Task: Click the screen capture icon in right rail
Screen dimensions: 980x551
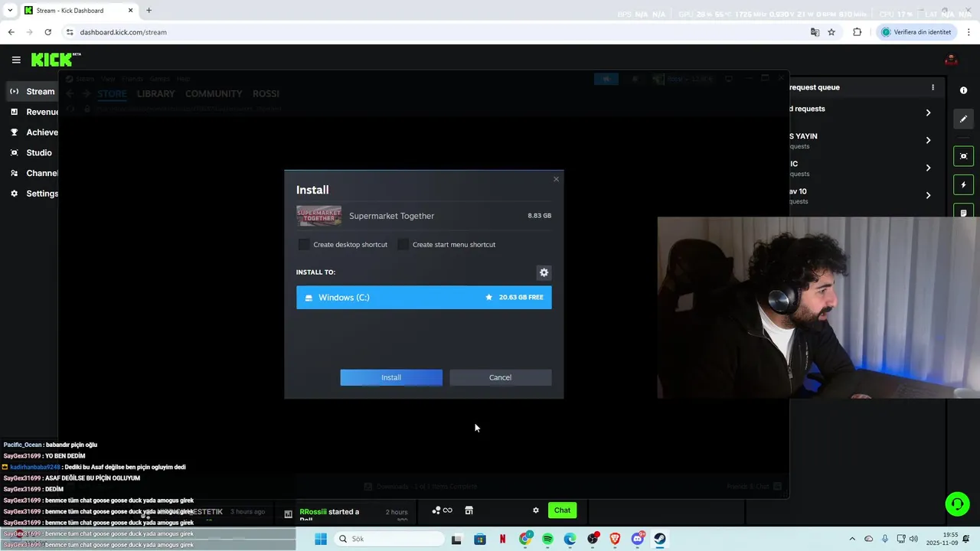Action: click(x=963, y=156)
